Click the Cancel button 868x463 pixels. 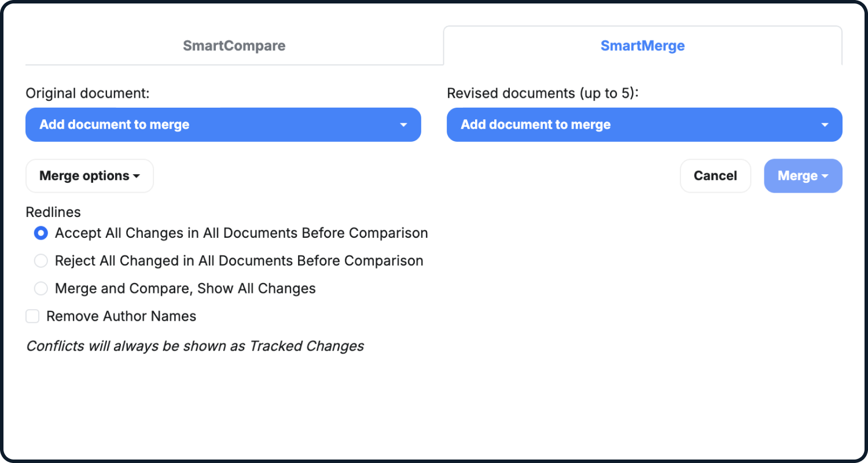point(715,176)
